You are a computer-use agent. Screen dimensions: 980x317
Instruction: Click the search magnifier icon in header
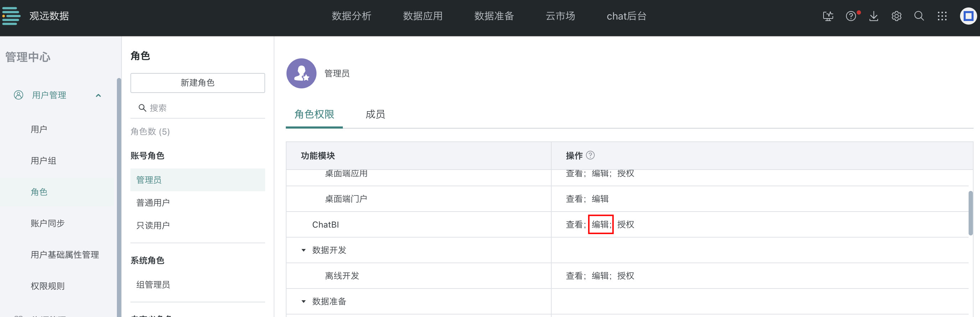(919, 16)
